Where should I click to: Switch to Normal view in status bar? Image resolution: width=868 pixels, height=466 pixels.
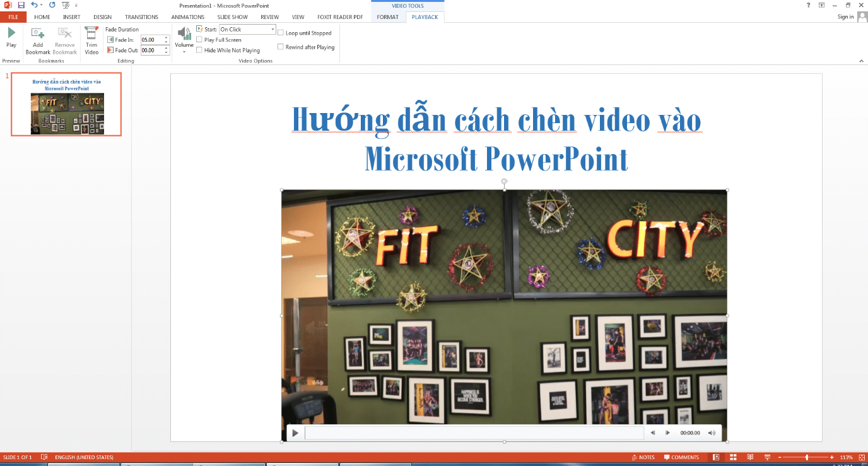tap(717, 457)
